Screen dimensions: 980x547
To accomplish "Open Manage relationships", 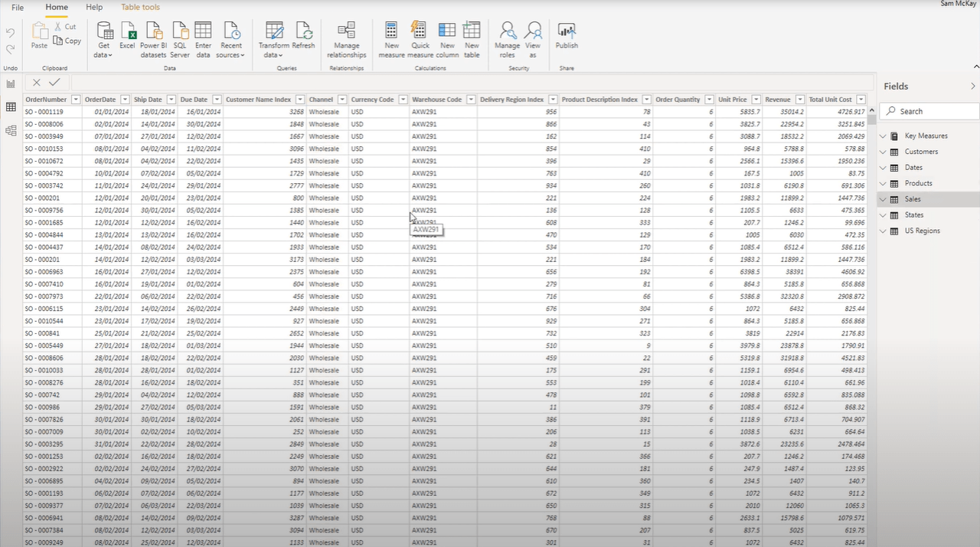I will point(346,40).
